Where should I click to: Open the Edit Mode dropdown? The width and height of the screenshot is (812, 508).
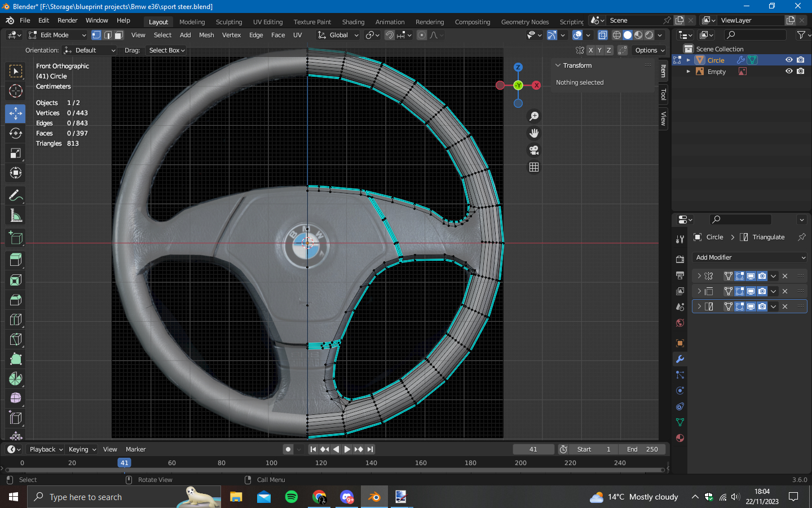(57, 35)
